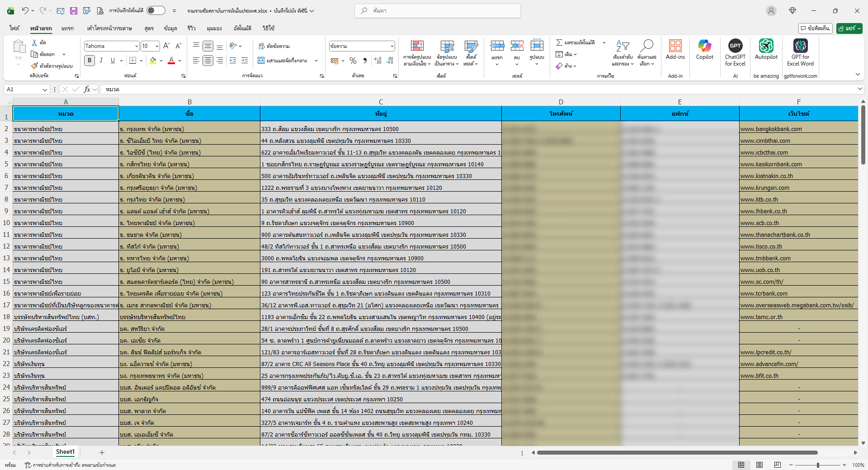Expand the Name Box dropdown arrow

(45, 89)
